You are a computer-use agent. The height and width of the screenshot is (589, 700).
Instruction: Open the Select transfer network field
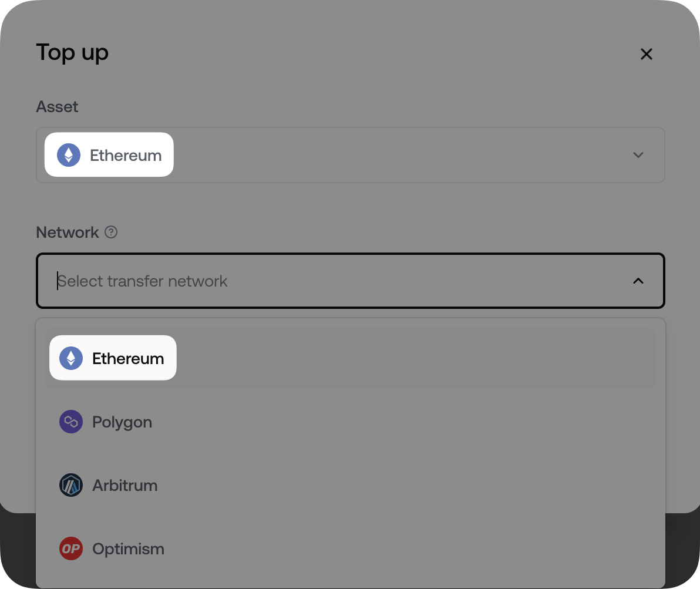pyautogui.click(x=350, y=281)
